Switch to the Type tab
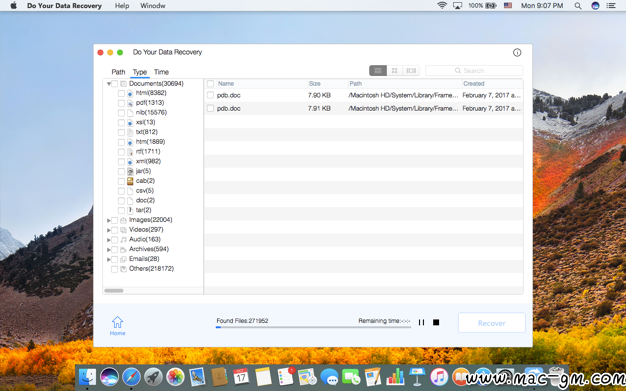The width and height of the screenshot is (626, 391). pyautogui.click(x=140, y=72)
